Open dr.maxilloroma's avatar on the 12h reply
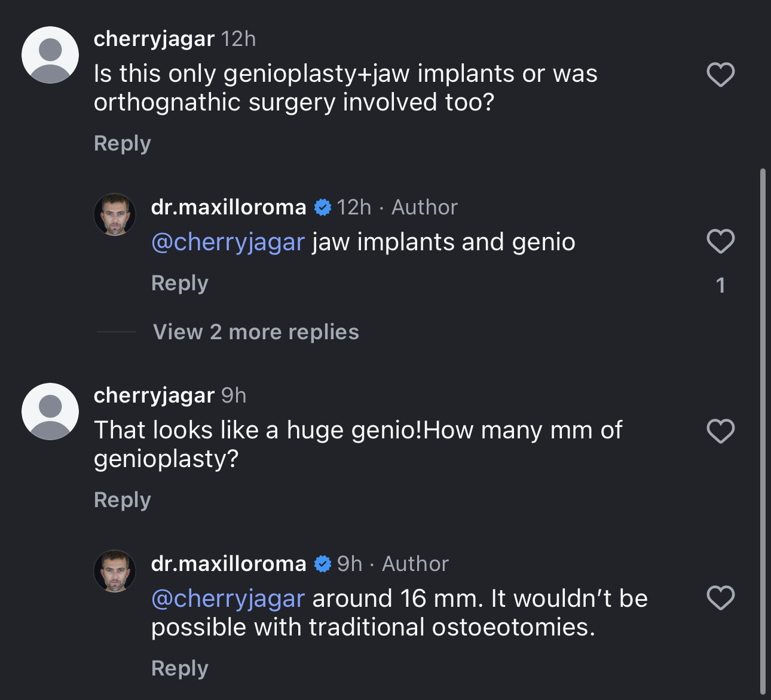 pyautogui.click(x=115, y=214)
